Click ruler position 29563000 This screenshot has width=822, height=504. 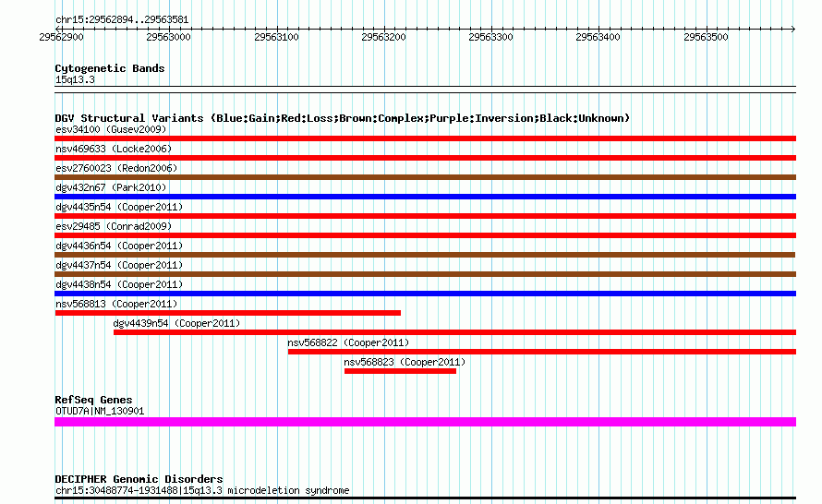coord(168,37)
